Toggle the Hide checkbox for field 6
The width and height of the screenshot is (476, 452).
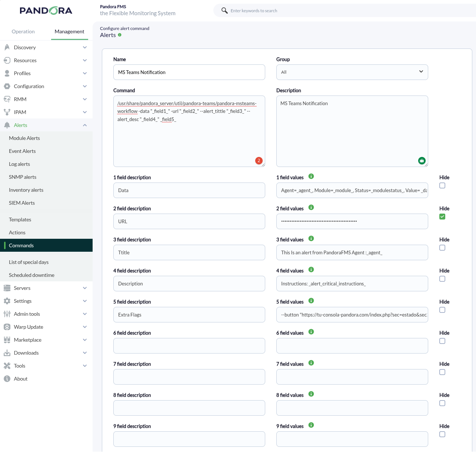(442, 341)
